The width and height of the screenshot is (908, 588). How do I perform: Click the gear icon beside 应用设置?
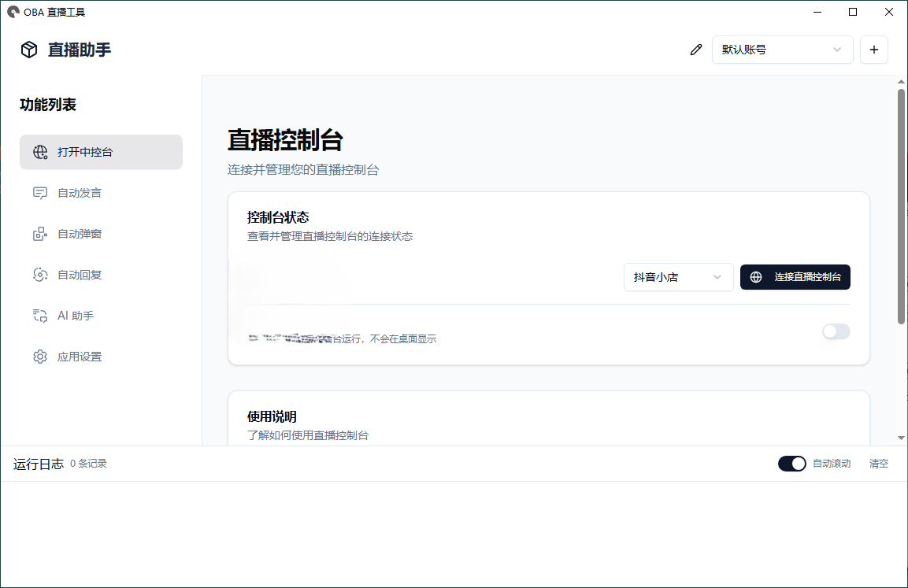[40, 357]
